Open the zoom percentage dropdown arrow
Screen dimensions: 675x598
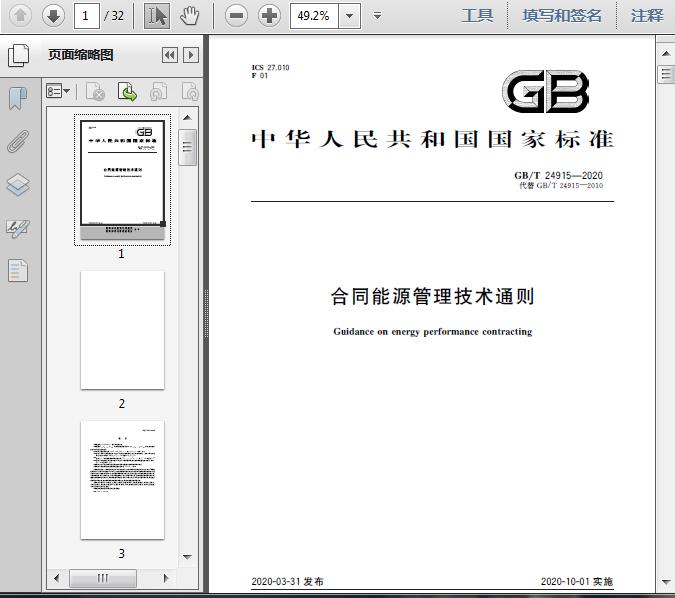pos(349,15)
